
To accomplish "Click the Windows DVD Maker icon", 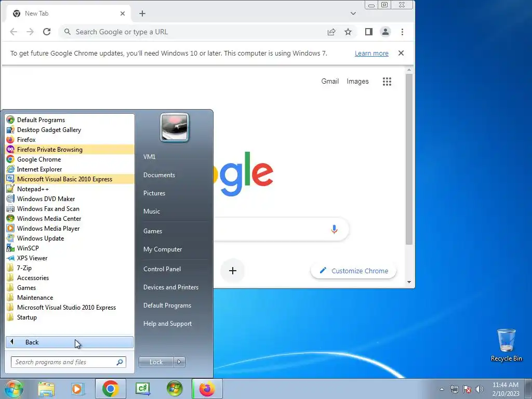I will 10,198.
